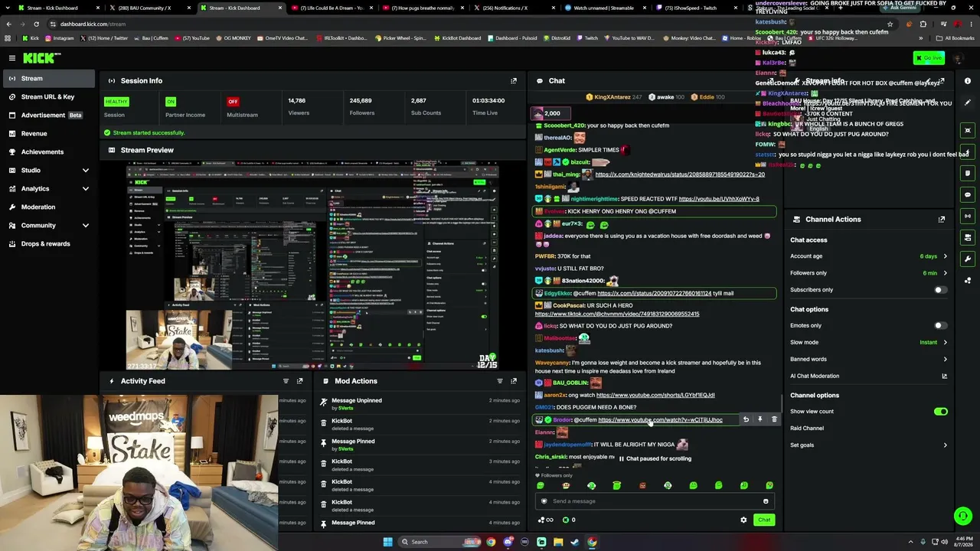This screenshot has height=551, width=980.
Task: Open the emote picker in message box
Action: tap(766, 501)
